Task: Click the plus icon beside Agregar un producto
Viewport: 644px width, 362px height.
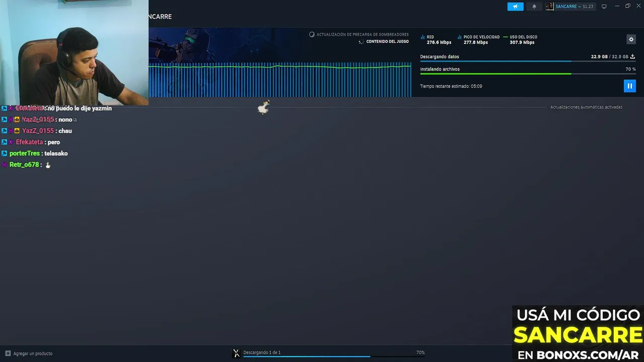Action: (8, 353)
